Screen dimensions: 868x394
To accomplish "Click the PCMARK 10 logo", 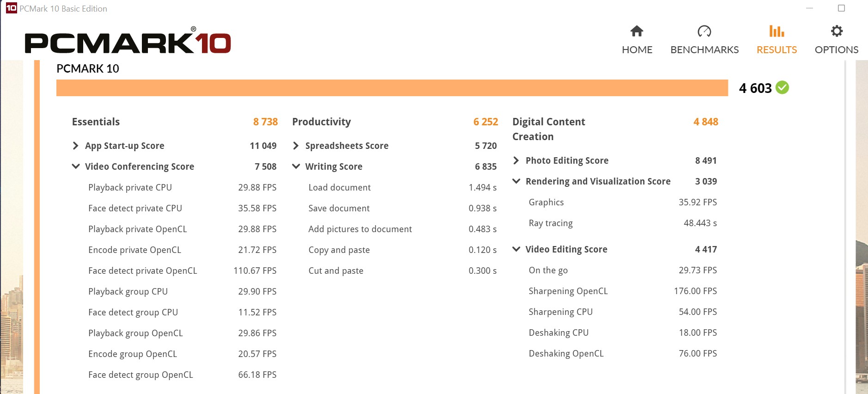I will click(x=128, y=41).
